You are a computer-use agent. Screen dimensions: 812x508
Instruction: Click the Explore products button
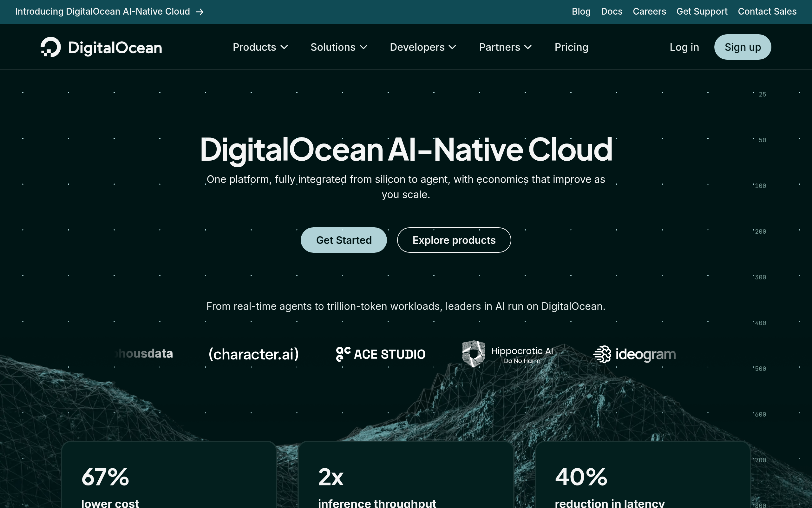click(x=454, y=240)
